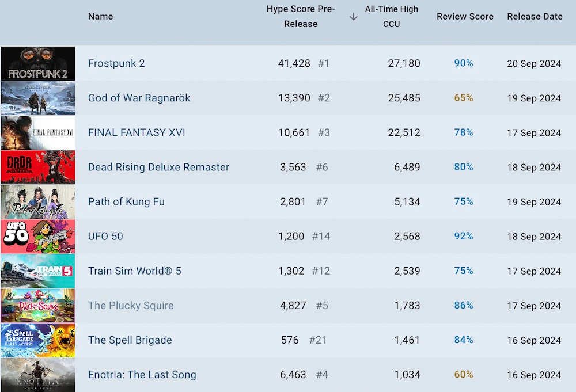Click God of War Ragnarök's 65% score

click(x=463, y=98)
